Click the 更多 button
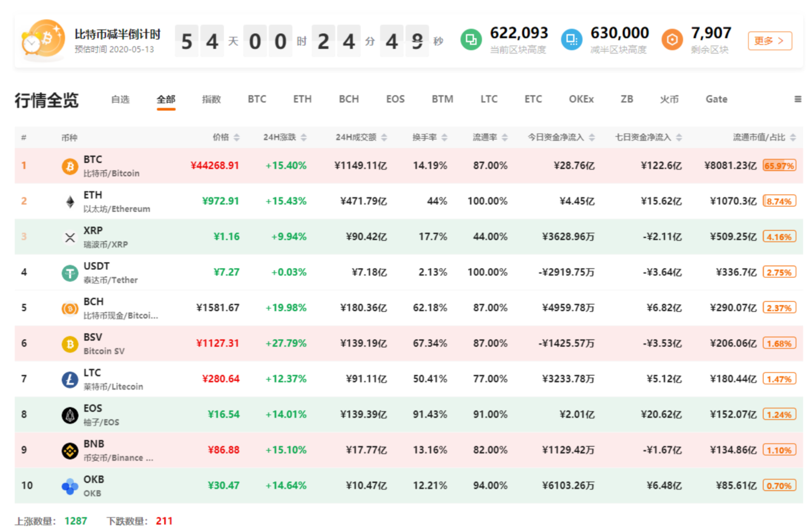 [x=770, y=41]
